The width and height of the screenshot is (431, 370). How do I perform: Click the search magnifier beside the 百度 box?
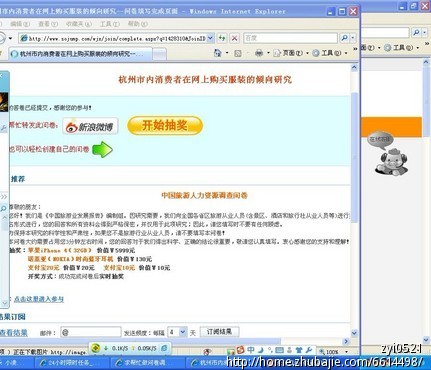tap(345, 38)
